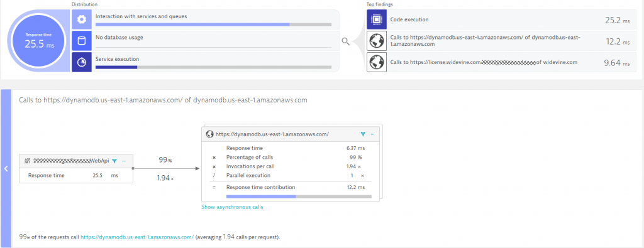This screenshot has height=248, width=644.
Task: Click the 'Invocations per call' row
Action: (x=291, y=166)
